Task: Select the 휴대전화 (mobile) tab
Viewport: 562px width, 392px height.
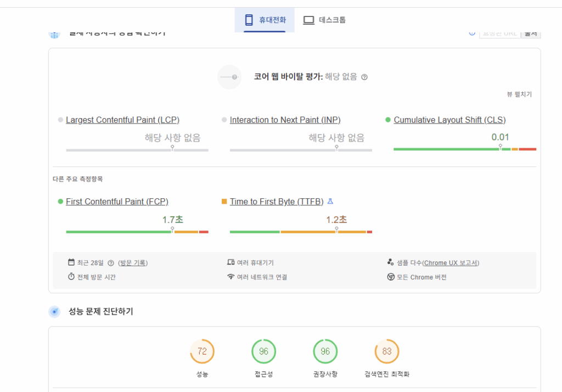Action: coord(265,20)
